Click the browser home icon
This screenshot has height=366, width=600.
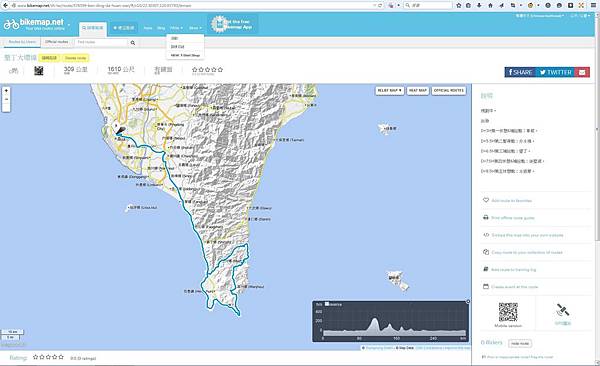pos(490,5)
